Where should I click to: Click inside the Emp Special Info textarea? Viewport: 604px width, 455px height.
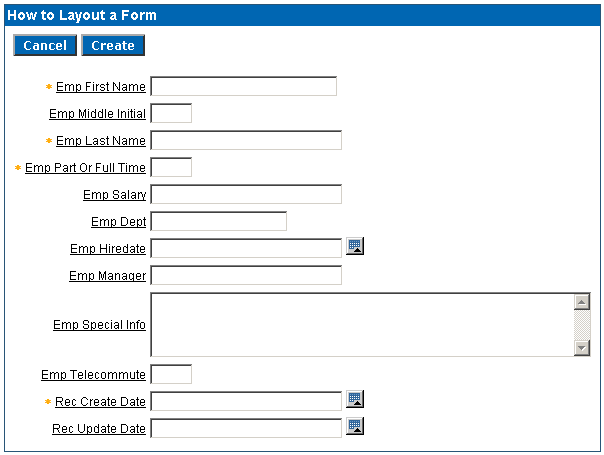click(362, 324)
